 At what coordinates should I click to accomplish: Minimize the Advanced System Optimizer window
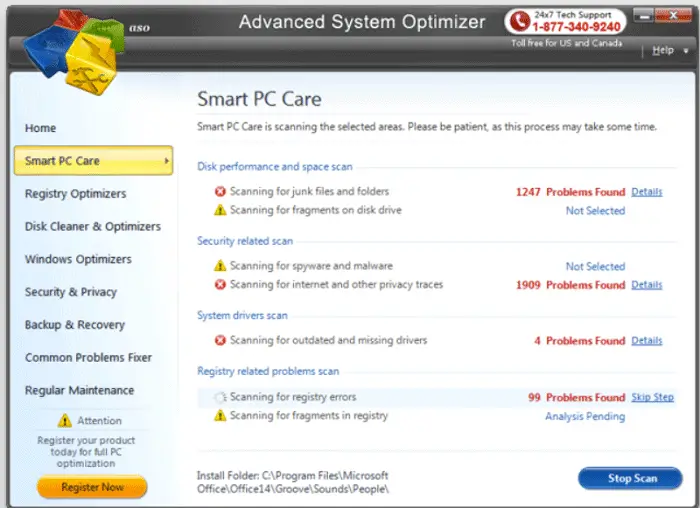point(643,17)
